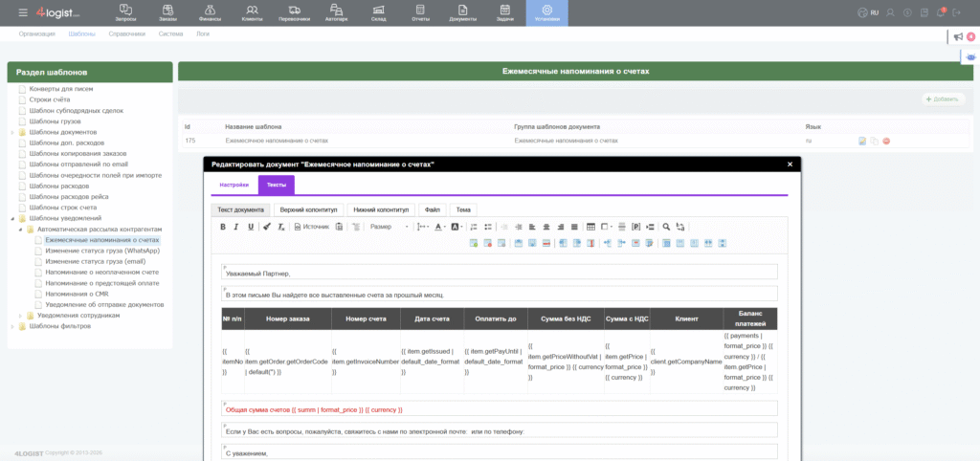Open the Финансы module in top navigation
The height and width of the screenshot is (461, 980).
tap(210, 12)
